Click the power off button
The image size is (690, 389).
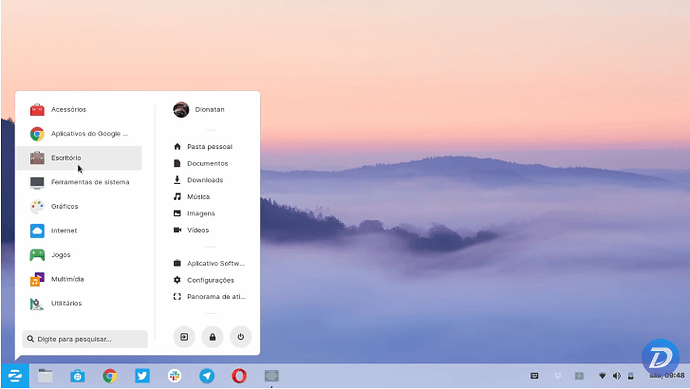(x=241, y=337)
